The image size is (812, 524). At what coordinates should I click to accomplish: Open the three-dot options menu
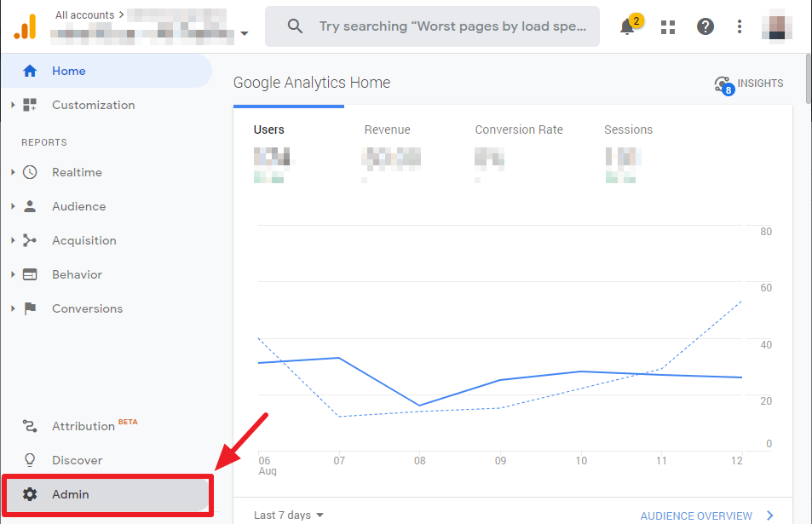[739, 26]
